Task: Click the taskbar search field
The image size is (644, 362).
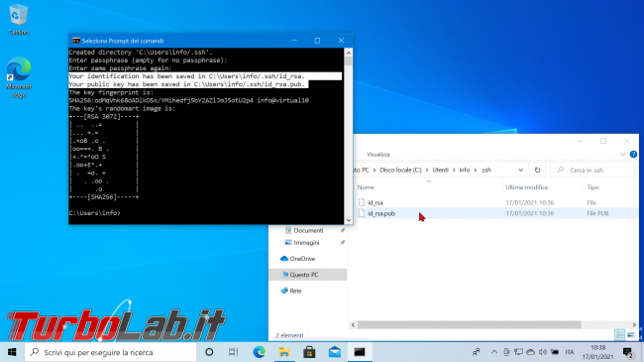Action: click(110, 352)
